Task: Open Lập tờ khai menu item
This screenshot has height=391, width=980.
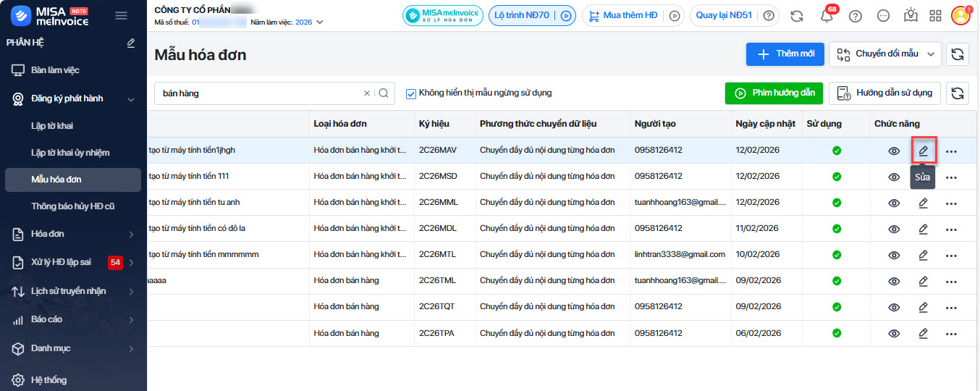Action: click(x=52, y=126)
